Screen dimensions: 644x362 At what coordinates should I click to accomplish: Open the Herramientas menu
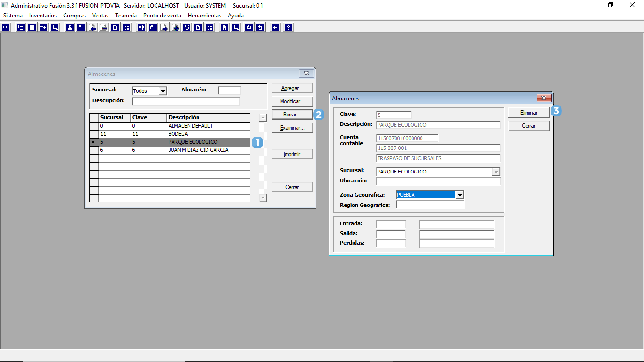(204, 16)
